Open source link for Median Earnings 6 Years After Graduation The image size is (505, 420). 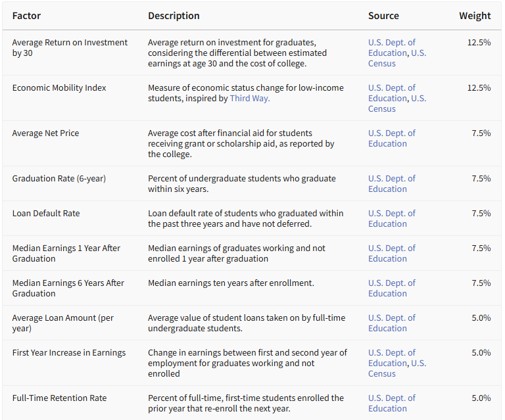point(391,289)
